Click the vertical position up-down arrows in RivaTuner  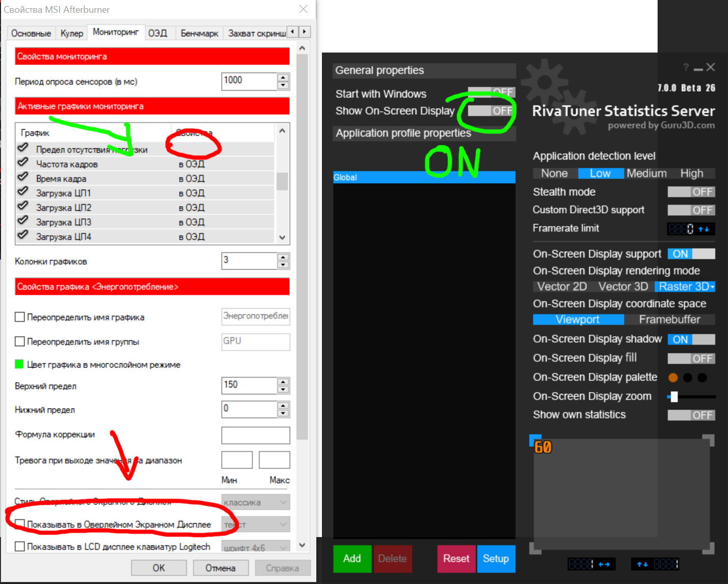642,564
